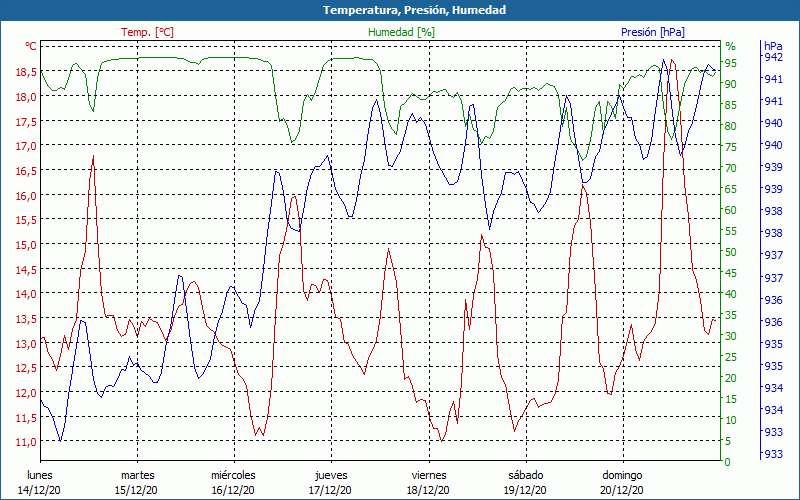Click the 'miércoles' day label
This screenshot has width=800, height=500.
click(234, 476)
